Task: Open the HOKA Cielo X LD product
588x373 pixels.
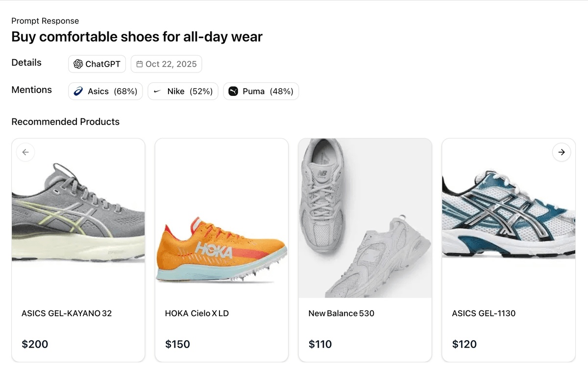Action: tap(196, 313)
